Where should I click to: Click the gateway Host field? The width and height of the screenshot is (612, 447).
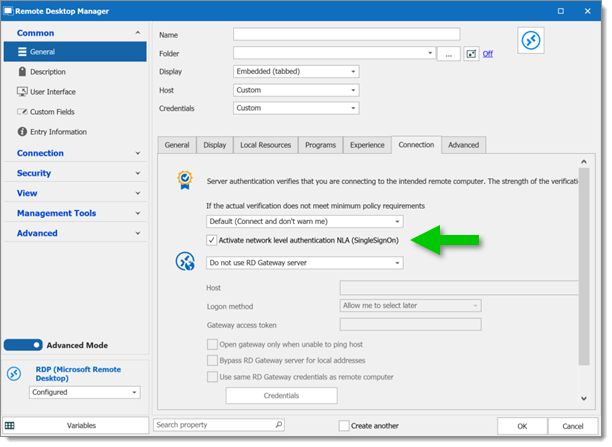click(459, 288)
